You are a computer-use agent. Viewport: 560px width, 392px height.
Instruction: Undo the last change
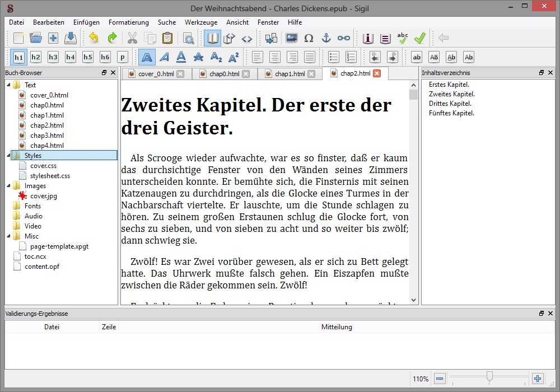pyautogui.click(x=94, y=38)
